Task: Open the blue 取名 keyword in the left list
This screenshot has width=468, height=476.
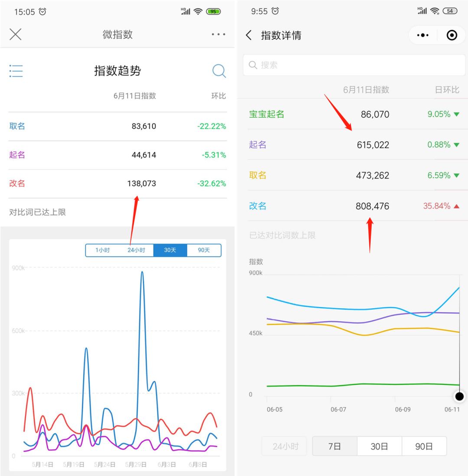Action: coord(17,126)
